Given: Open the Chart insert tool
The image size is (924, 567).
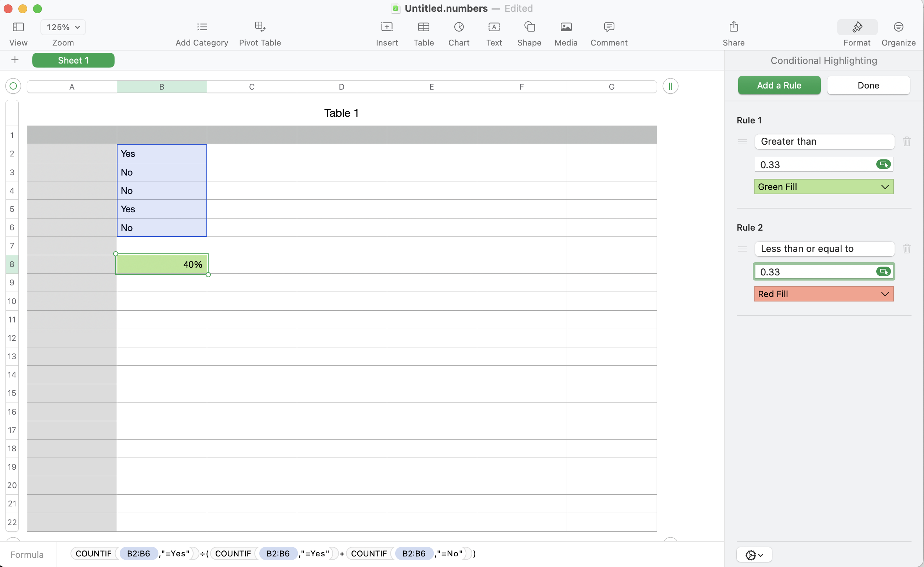Looking at the screenshot, I should click(459, 27).
